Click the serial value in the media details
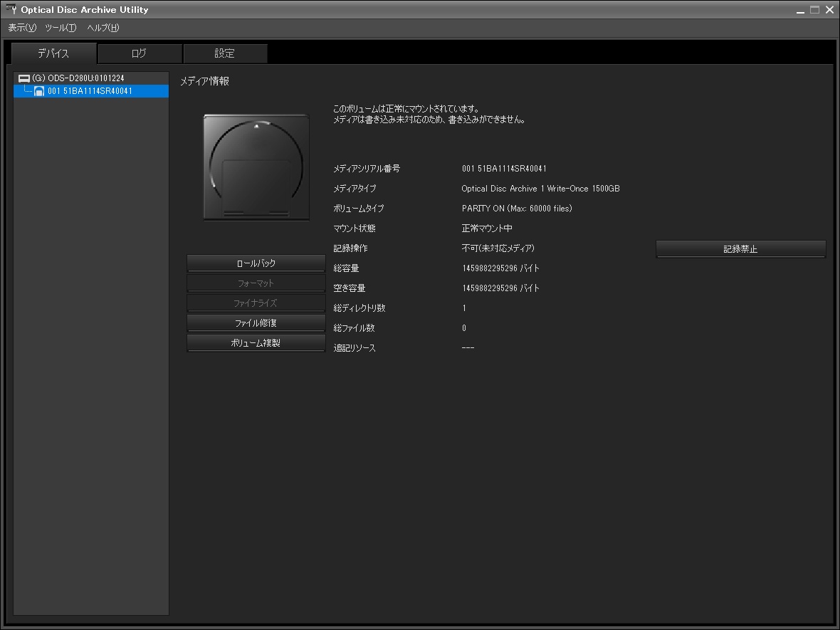 504,169
